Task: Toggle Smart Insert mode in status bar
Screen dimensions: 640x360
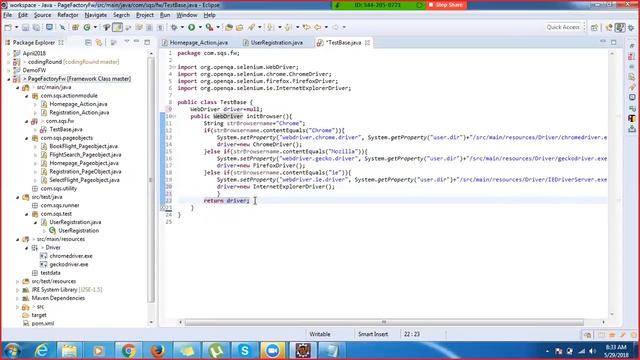Action: pos(373,334)
